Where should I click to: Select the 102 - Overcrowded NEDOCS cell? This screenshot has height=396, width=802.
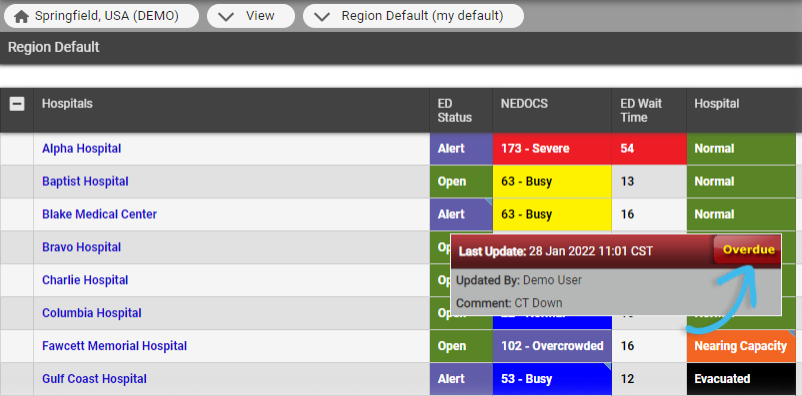[x=552, y=346]
